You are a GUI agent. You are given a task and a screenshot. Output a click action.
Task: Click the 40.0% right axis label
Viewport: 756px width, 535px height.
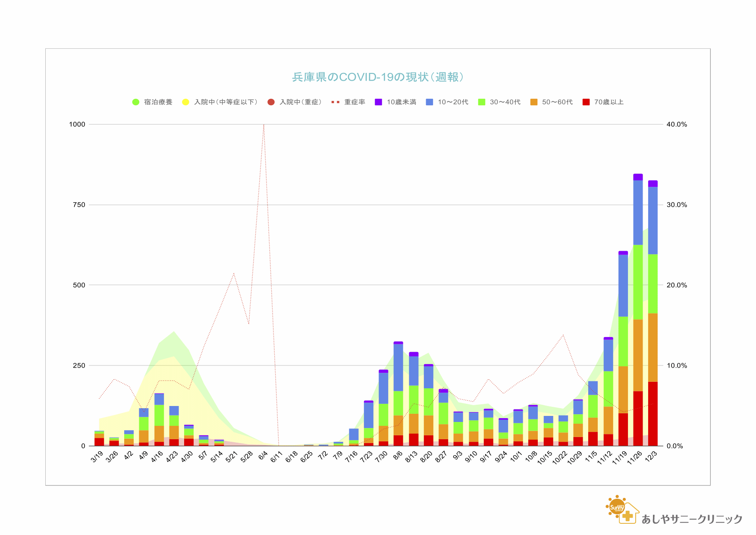pyautogui.click(x=677, y=124)
